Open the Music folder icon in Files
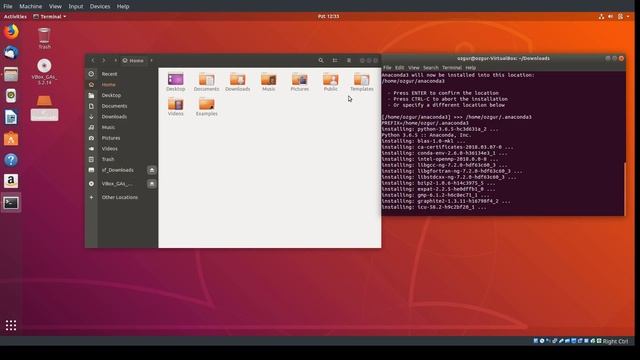 point(269,82)
